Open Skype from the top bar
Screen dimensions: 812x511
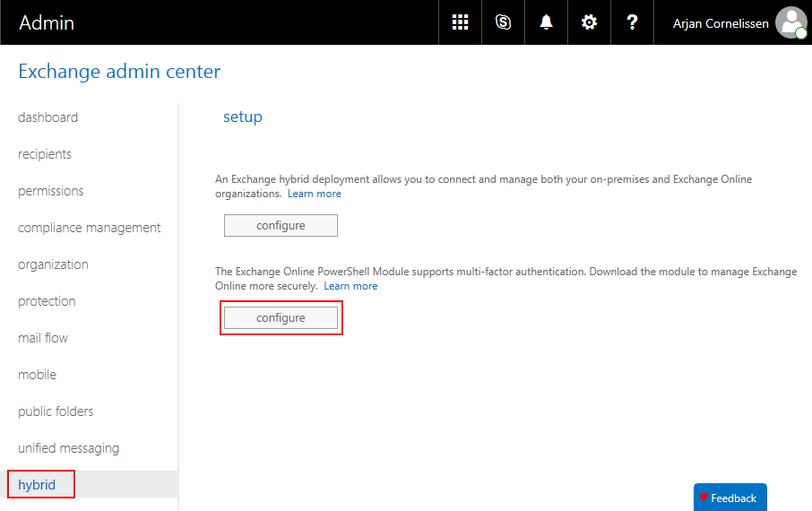pos(503,22)
